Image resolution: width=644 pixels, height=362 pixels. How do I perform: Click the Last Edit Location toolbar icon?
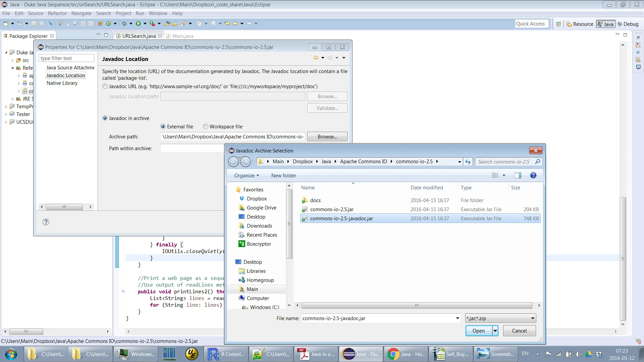227,23
